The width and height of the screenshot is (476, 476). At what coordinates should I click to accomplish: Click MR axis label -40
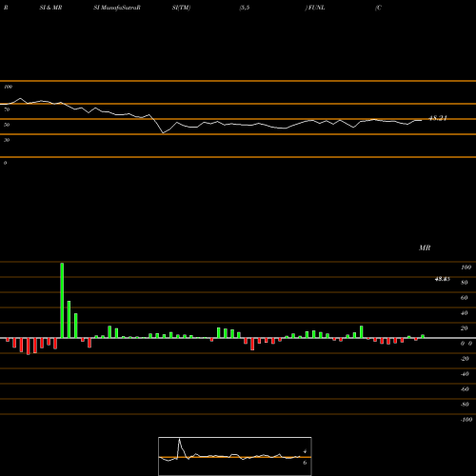click(x=465, y=374)
